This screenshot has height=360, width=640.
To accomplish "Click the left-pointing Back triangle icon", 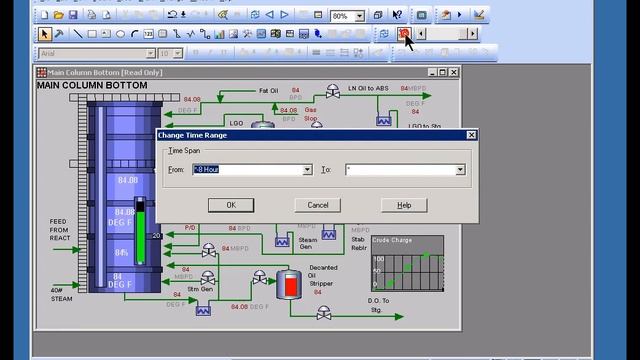I will [269, 15].
